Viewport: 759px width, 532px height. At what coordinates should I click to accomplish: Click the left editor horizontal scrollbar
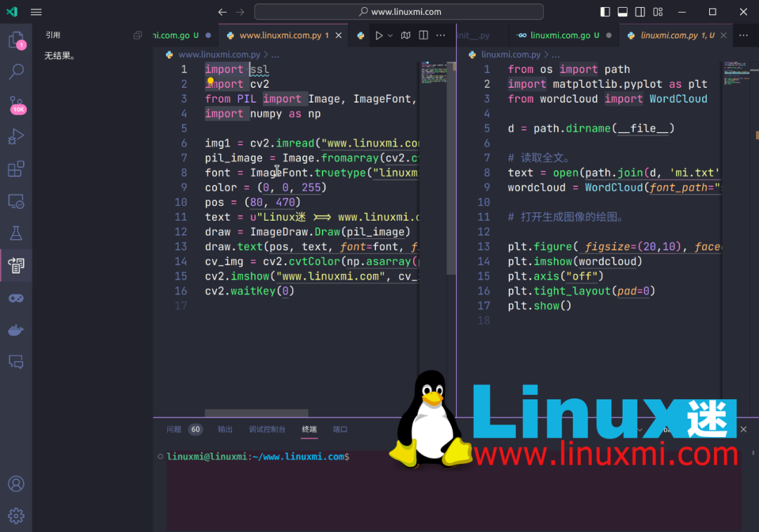tap(256, 413)
